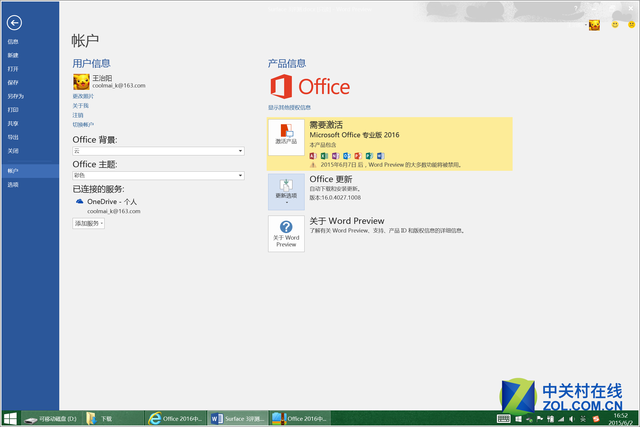Click the Access icon in product list
Screen dimensions: 640x427
[x=313, y=156]
